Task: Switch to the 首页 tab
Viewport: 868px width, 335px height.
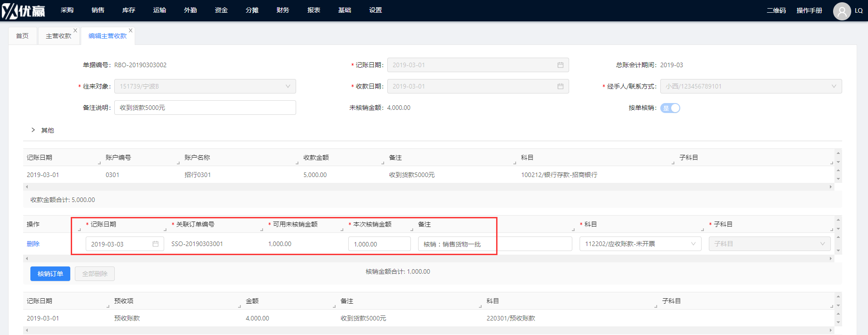Action: click(22, 36)
